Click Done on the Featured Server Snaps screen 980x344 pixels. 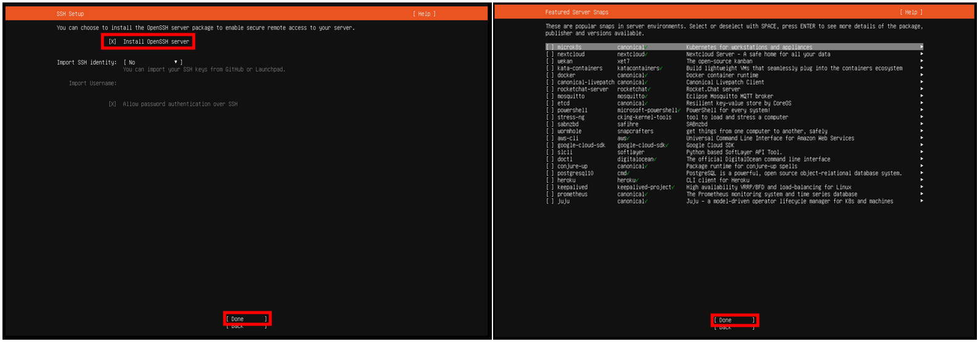(734, 320)
